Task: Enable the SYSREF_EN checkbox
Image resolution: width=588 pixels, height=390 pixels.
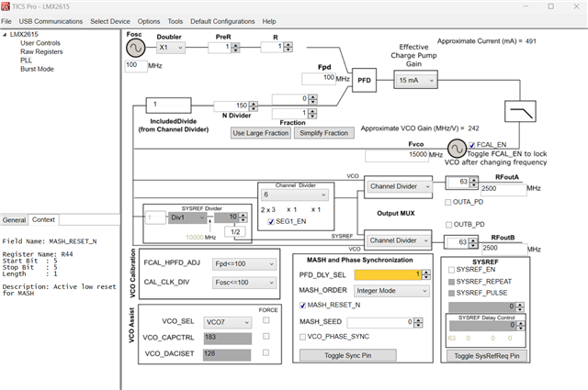Action: (x=451, y=270)
